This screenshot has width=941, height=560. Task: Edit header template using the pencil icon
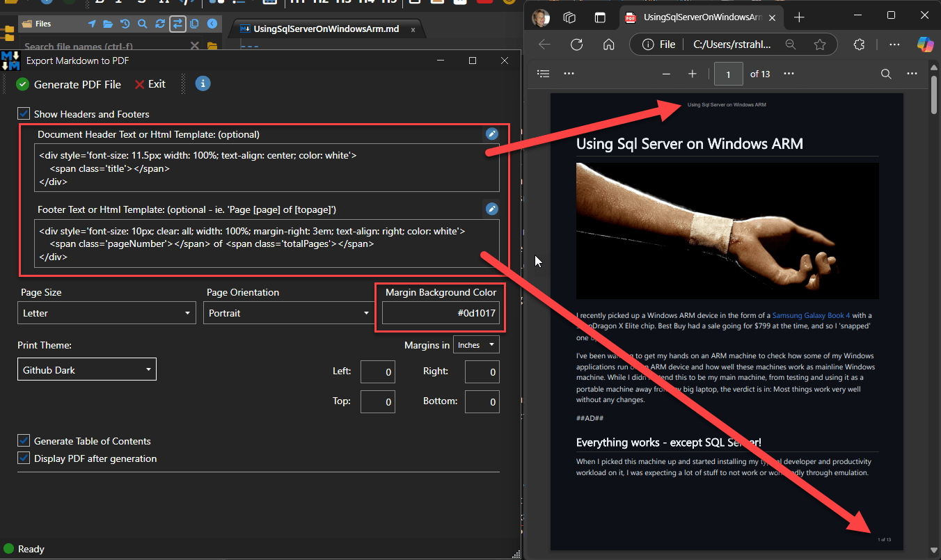(x=491, y=134)
